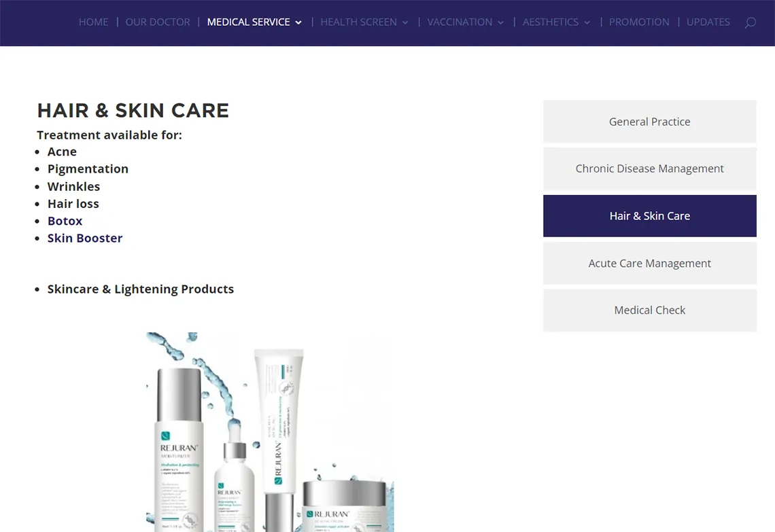Open the Promotion menu item
This screenshot has height=532, width=775.
pos(639,22)
